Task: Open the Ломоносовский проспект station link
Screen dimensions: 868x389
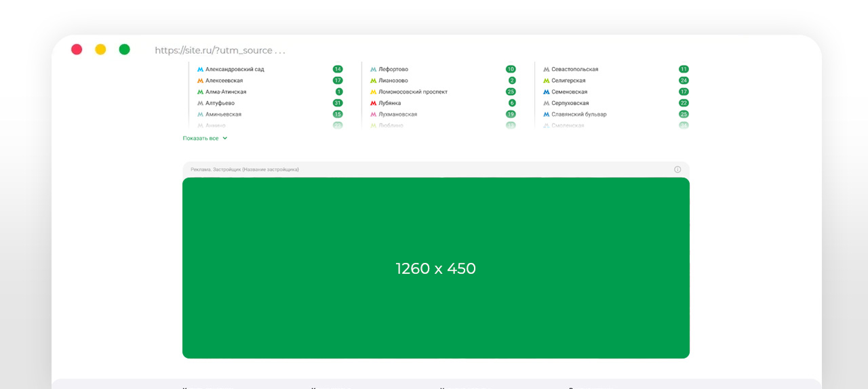Action: [x=413, y=92]
